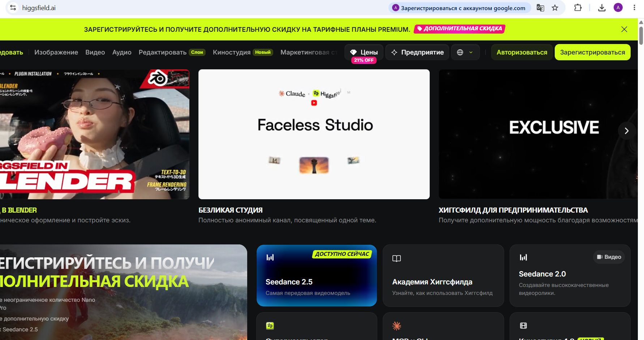
Task: Open the browser three-dot menu
Action: tap(634, 8)
